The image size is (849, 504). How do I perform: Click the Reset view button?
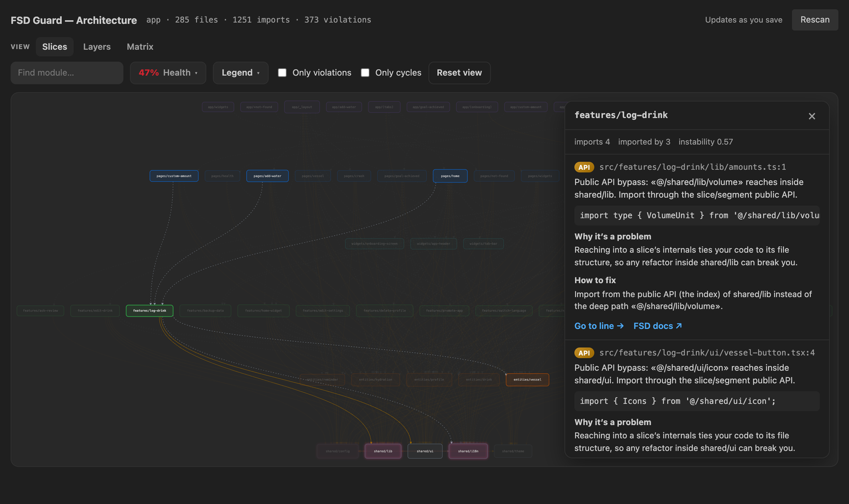click(x=460, y=73)
